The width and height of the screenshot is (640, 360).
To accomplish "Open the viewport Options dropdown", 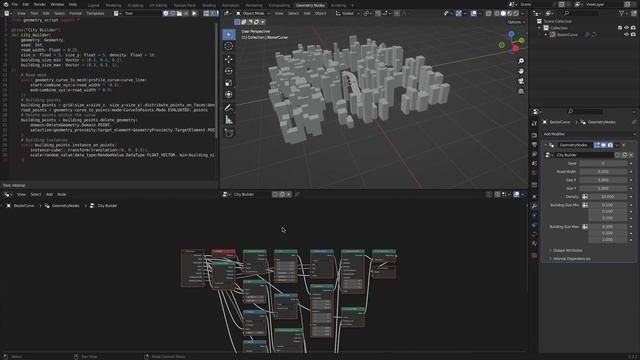I will click(x=516, y=22).
